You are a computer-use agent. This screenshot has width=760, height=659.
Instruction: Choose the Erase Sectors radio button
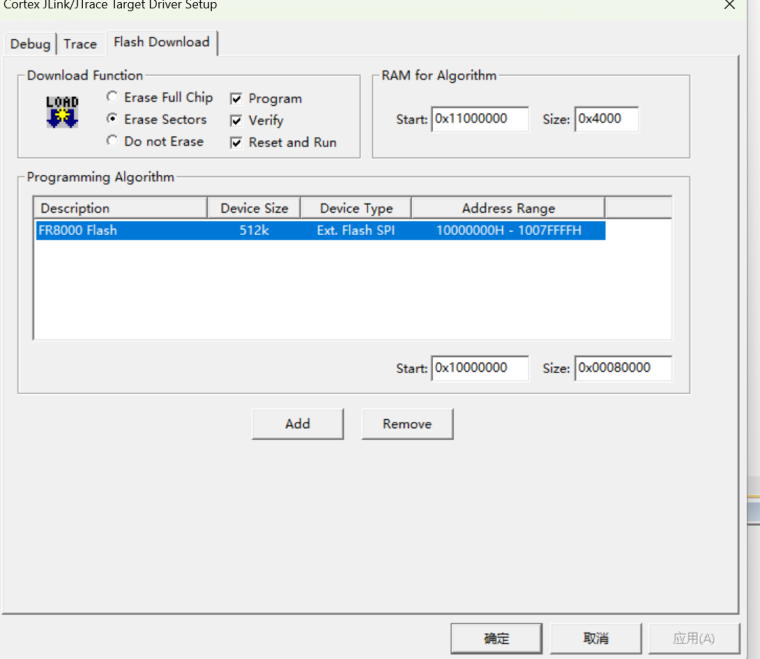coord(112,119)
